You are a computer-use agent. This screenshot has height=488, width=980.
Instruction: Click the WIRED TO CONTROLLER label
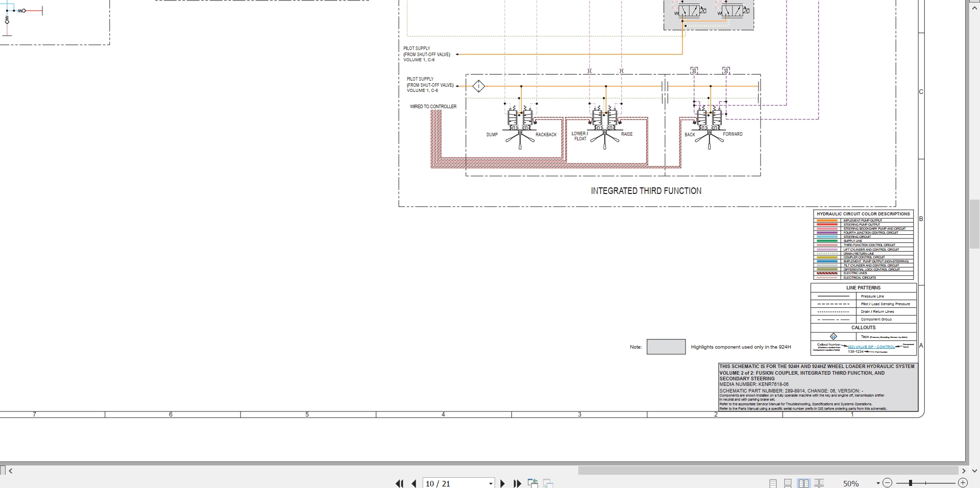433,107
